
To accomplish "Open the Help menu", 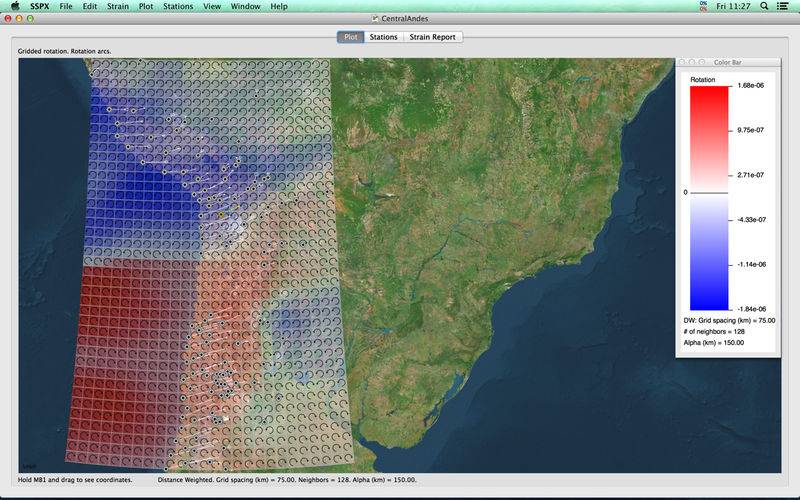I will 279,6.
